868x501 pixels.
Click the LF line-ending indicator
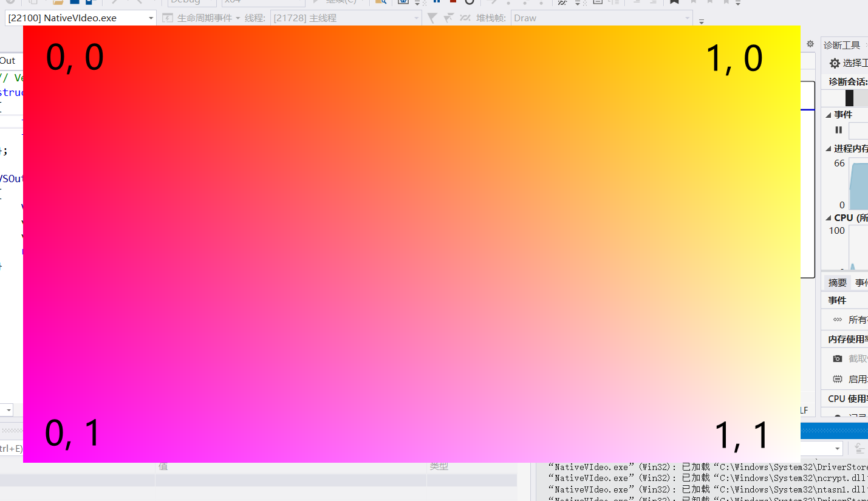[804, 411]
